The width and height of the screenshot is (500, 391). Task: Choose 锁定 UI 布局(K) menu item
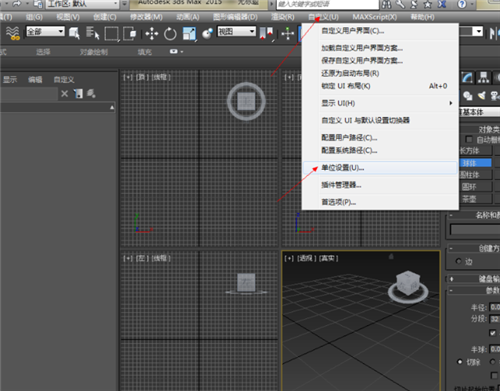pyautogui.click(x=380, y=86)
